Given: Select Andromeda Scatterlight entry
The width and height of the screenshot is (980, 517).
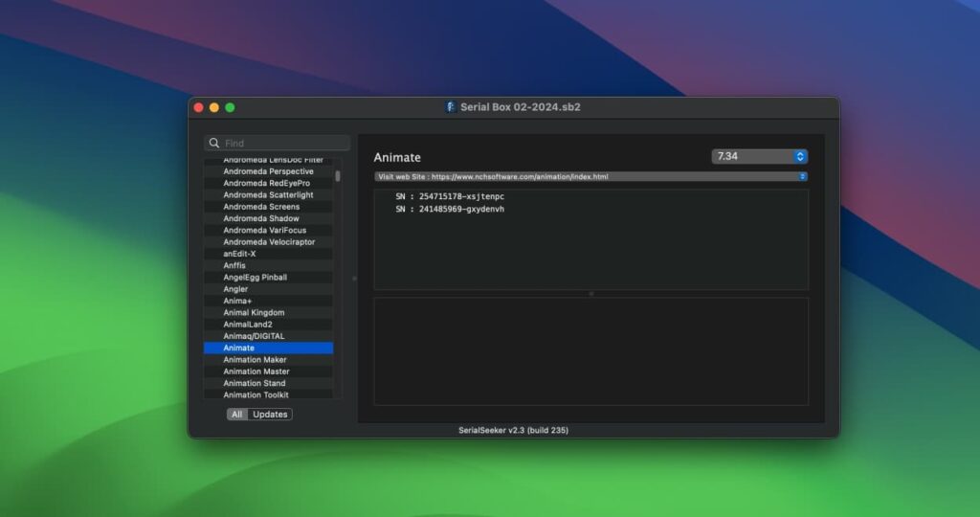Looking at the screenshot, I should (269, 195).
